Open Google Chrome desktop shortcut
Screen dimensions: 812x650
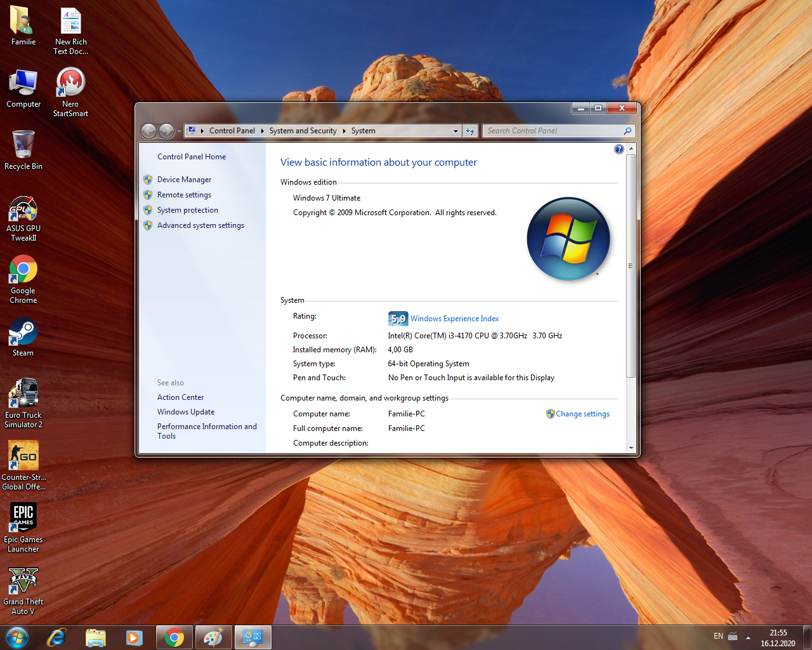[23, 279]
